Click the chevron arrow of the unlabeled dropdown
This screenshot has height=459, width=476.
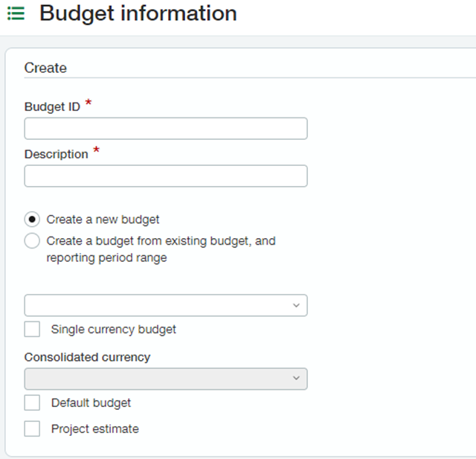pyautogui.click(x=296, y=306)
